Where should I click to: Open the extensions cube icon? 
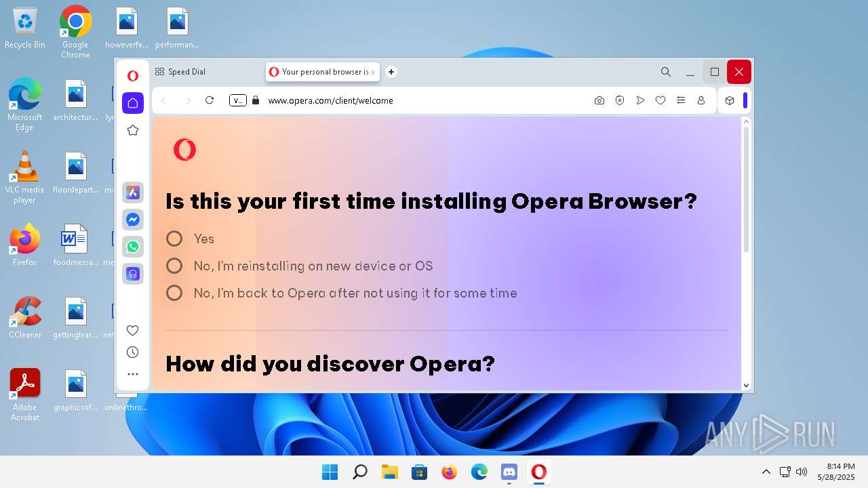tap(730, 100)
